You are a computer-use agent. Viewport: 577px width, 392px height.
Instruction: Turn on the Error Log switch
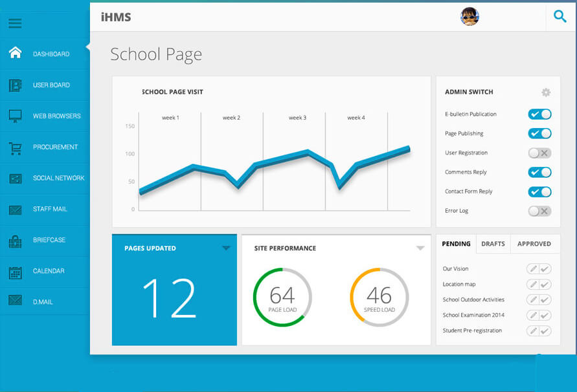tap(539, 211)
